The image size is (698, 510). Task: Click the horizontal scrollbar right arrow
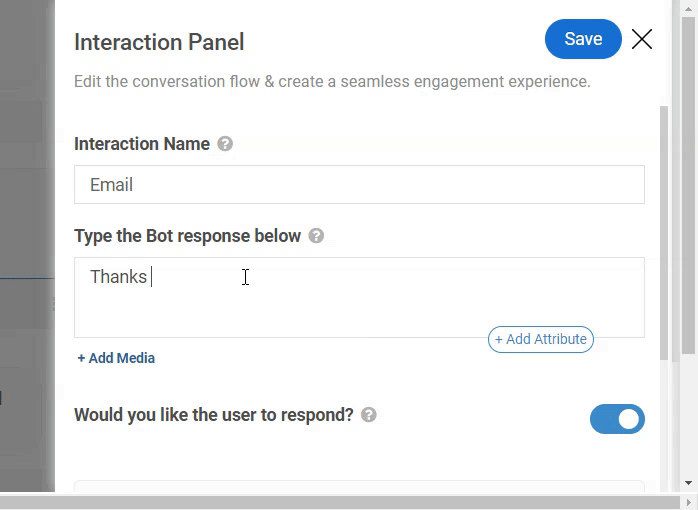click(688, 503)
